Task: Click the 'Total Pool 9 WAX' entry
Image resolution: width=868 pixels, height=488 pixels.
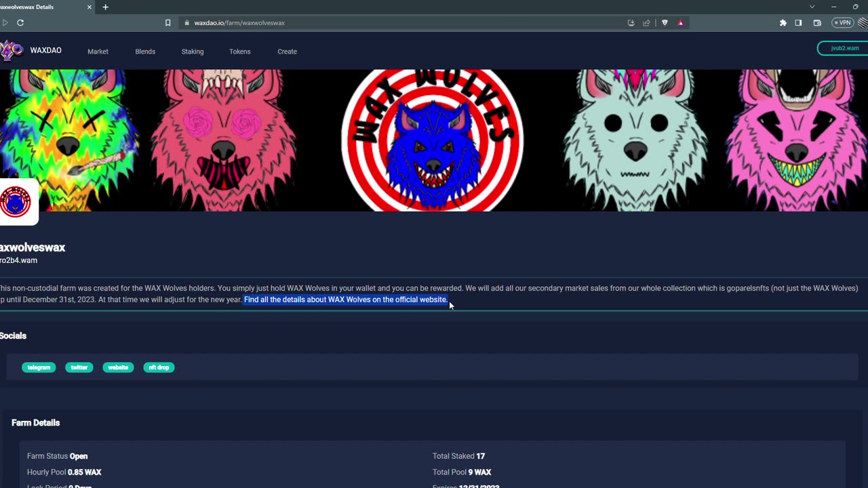Action: (x=462, y=472)
